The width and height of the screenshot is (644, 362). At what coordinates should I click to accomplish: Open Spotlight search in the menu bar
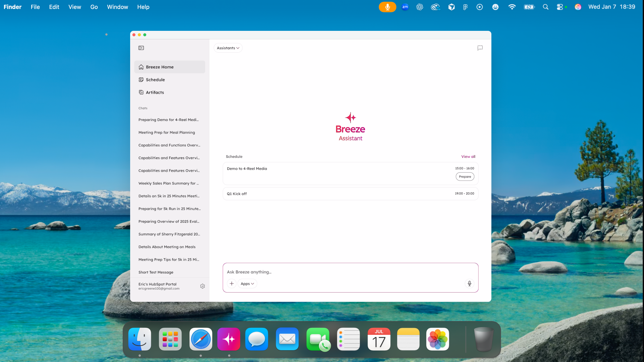pyautogui.click(x=546, y=7)
